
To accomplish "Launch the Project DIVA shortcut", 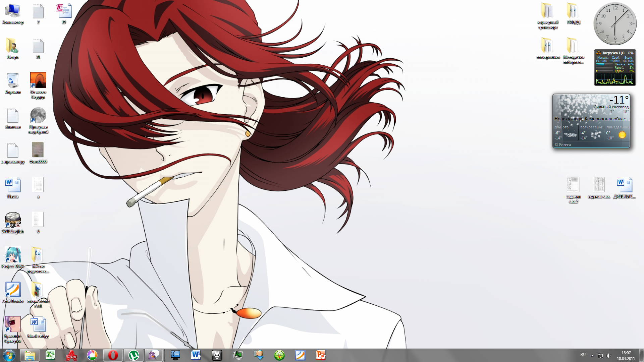I will (13, 257).
